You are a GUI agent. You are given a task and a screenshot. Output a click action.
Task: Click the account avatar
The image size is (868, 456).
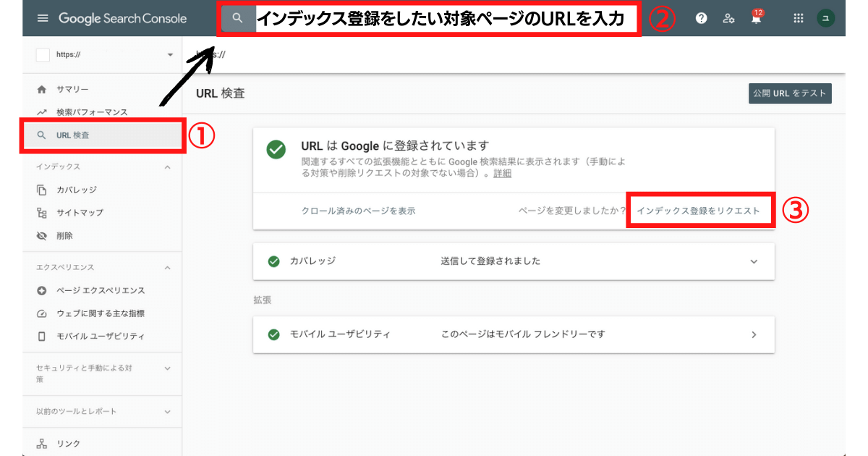point(825,19)
